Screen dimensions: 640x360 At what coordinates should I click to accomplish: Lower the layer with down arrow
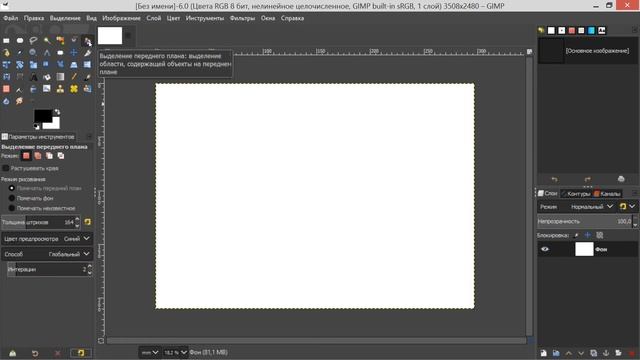point(581,353)
